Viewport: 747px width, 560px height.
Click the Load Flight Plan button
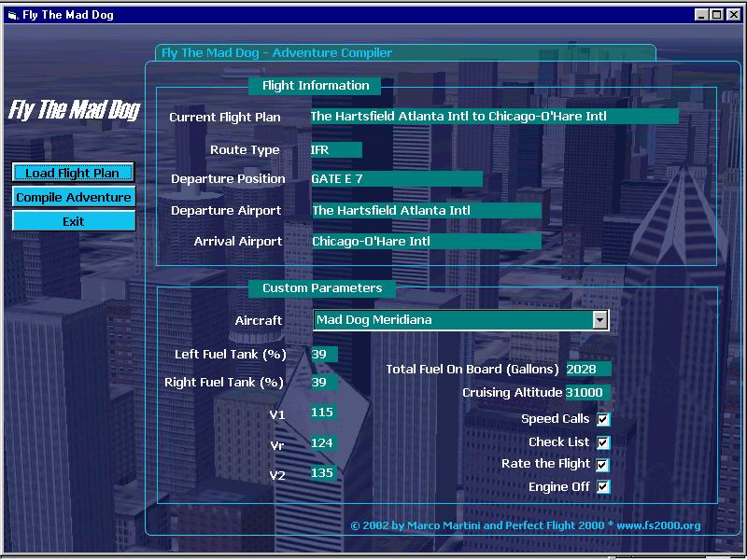(x=73, y=173)
